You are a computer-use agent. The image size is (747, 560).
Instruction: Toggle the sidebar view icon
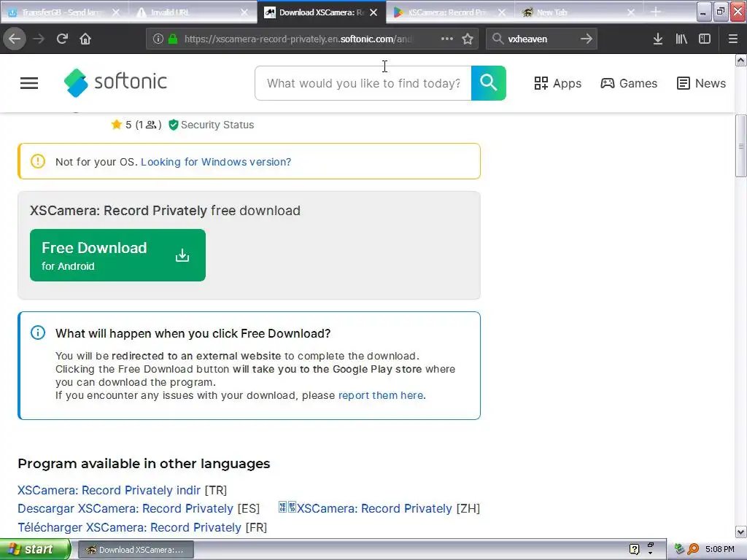click(x=705, y=39)
